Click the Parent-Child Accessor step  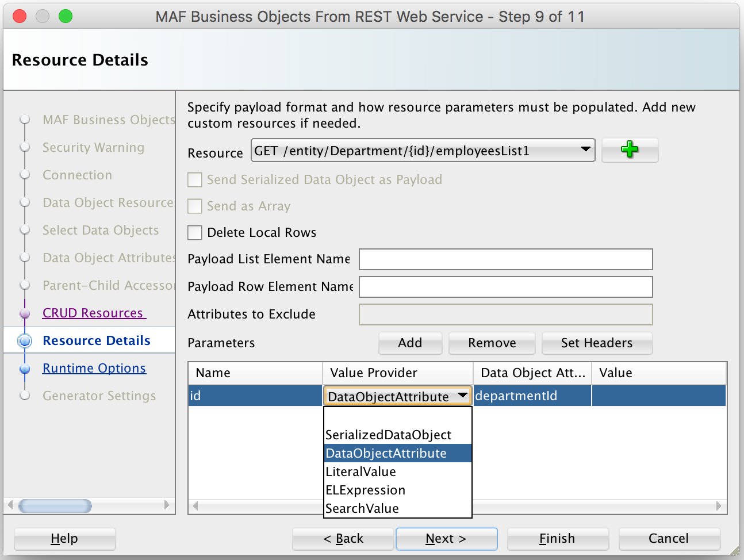(x=108, y=285)
